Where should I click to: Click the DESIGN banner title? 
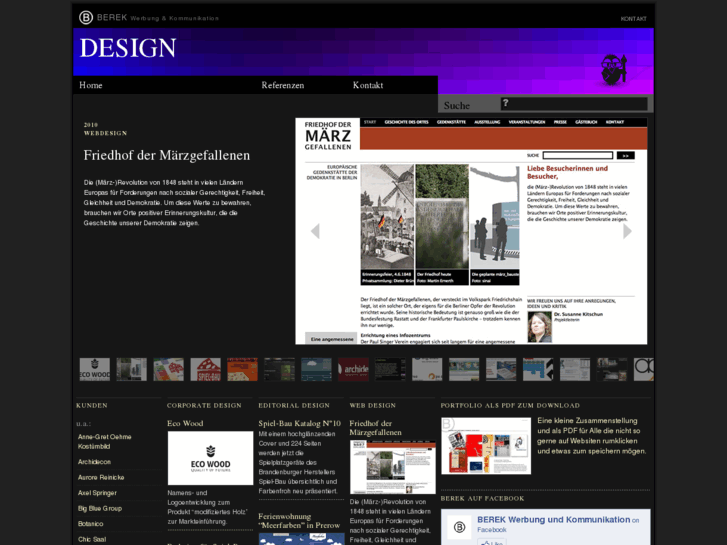128,48
